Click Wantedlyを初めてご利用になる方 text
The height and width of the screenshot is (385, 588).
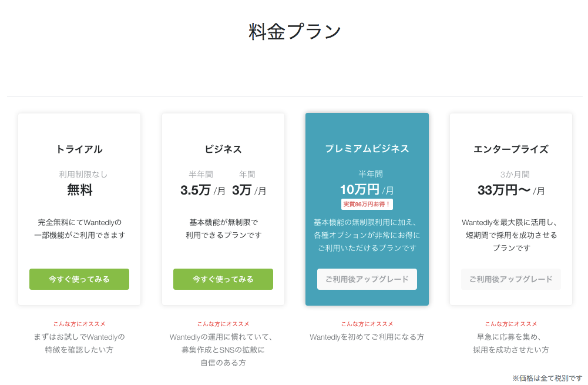(367, 337)
